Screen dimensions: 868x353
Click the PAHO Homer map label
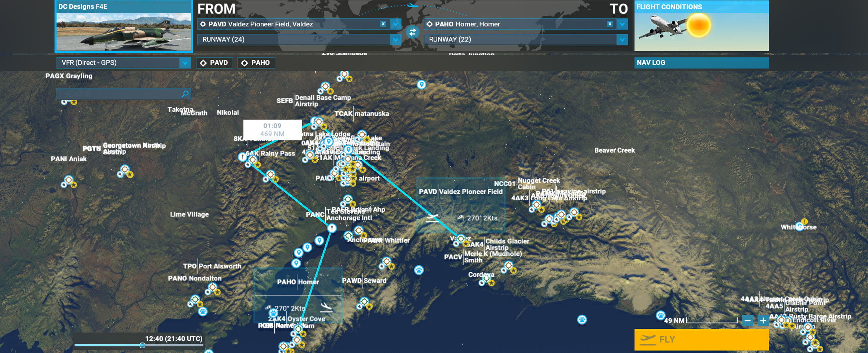(298, 282)
